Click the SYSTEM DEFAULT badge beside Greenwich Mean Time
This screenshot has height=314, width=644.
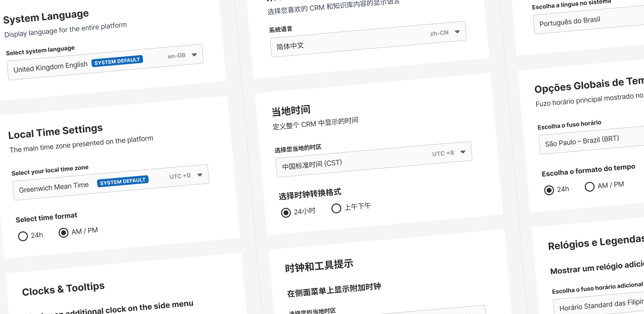coord(122,181)
